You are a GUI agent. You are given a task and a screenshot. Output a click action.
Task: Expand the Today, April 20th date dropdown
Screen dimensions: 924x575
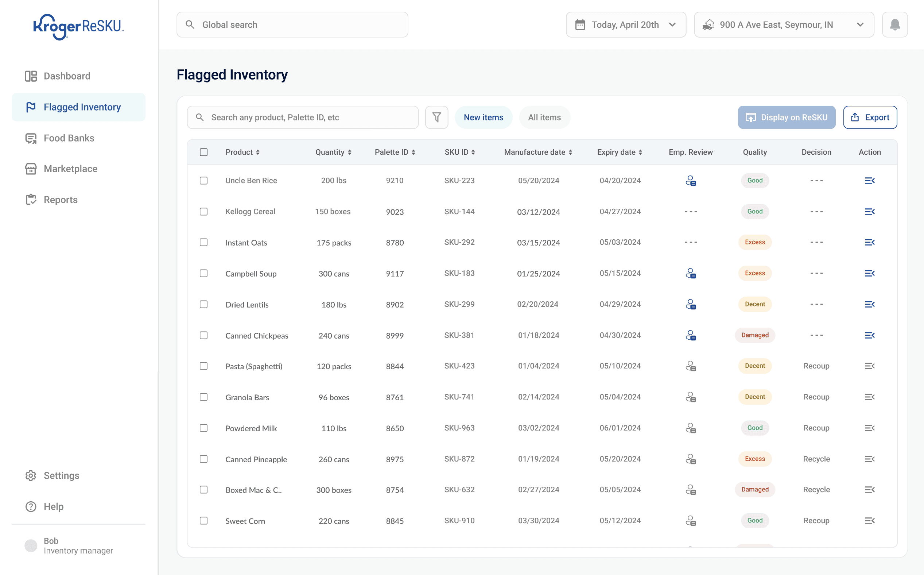(626, 25)
